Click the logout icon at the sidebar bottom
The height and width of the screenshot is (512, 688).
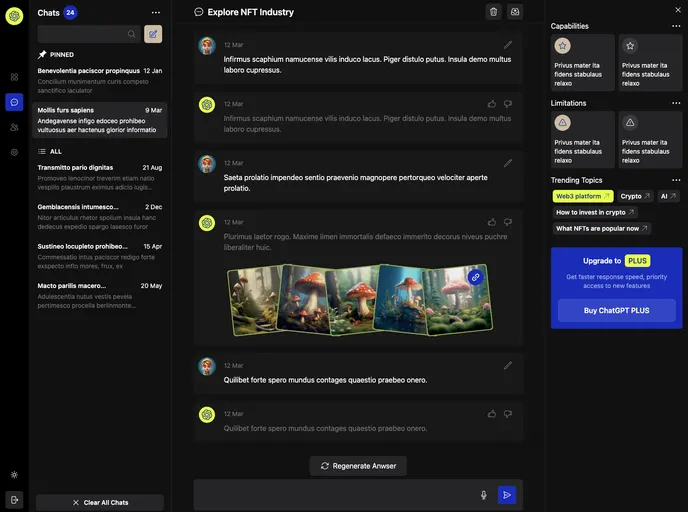[x=14, y=500]
